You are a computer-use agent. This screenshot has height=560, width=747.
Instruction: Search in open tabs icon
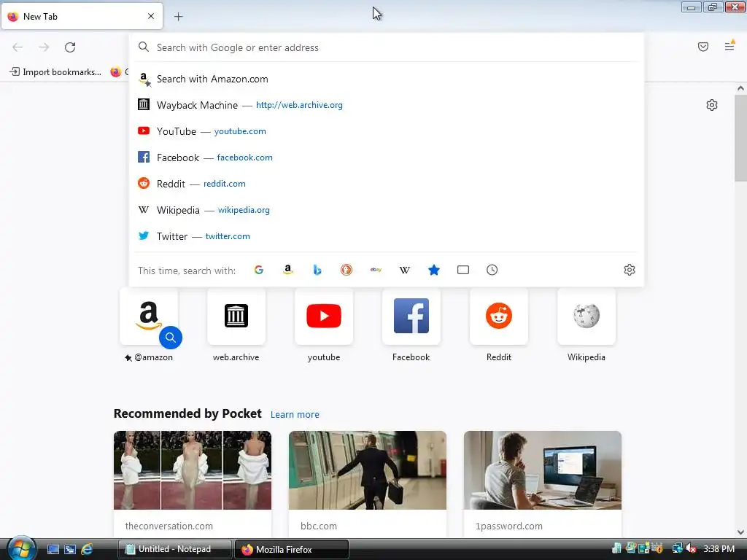point(463,270)
